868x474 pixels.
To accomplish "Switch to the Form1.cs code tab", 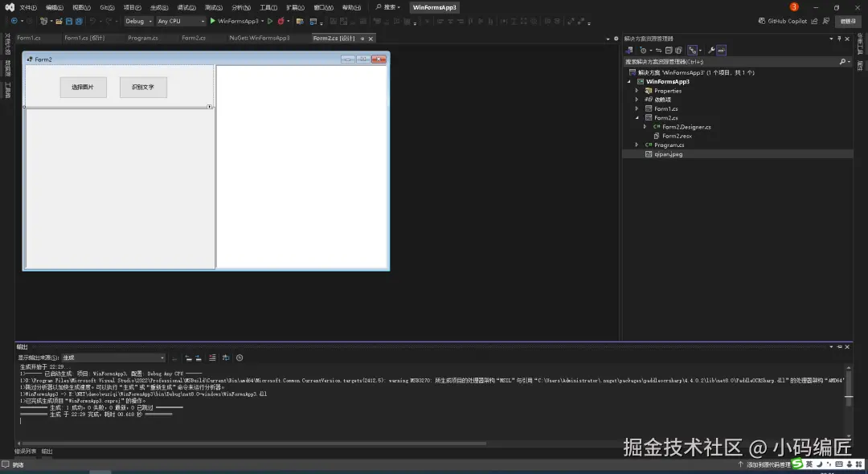I will coord(29,39).
